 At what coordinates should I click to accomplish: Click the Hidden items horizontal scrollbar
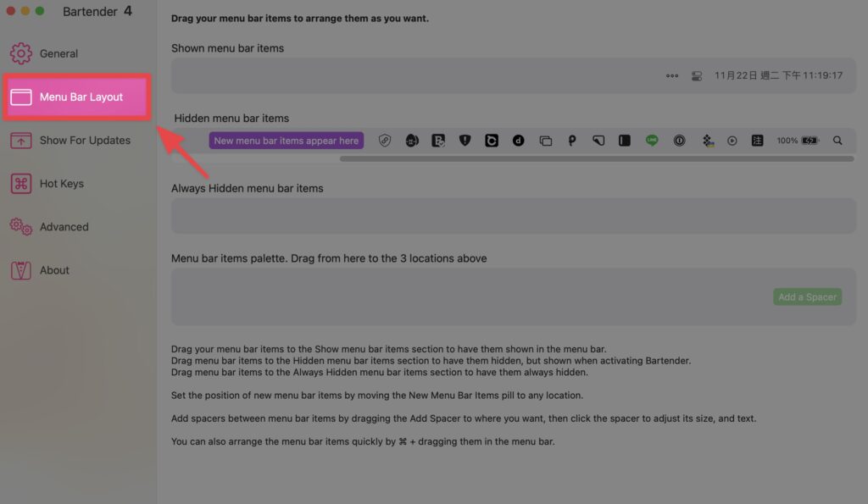pyautogui.click(x=597, y=158)
